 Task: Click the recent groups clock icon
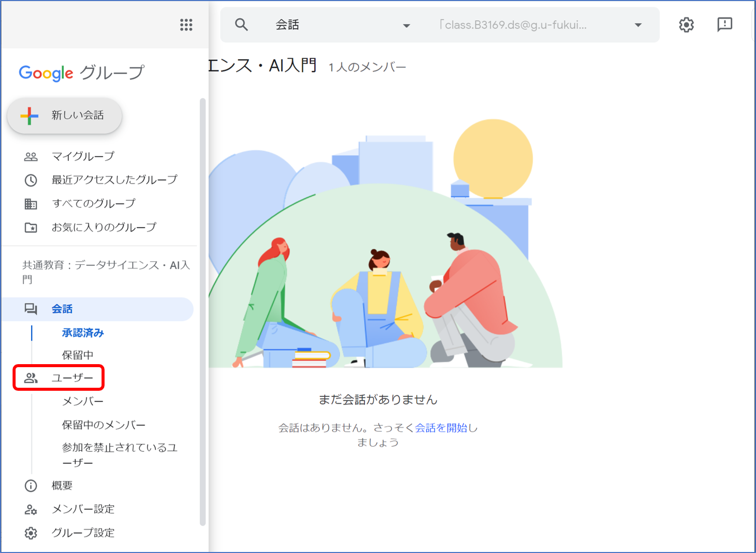tap(31, 180)
